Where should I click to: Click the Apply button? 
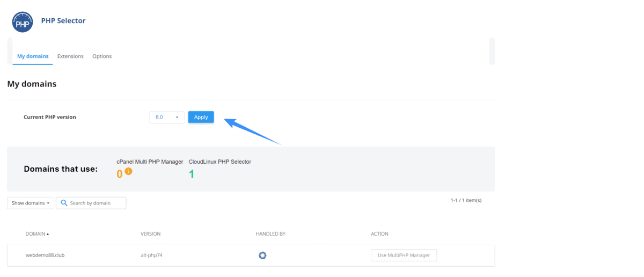point(201,117)
